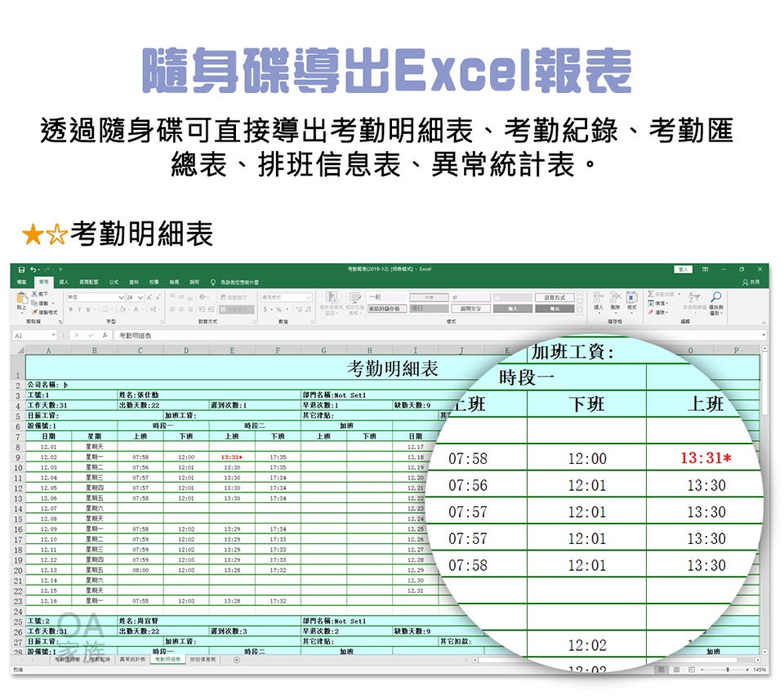
Task: Click the Save icon in quick access toolbar
Action: pyautogui.click(x=20, y=269)
